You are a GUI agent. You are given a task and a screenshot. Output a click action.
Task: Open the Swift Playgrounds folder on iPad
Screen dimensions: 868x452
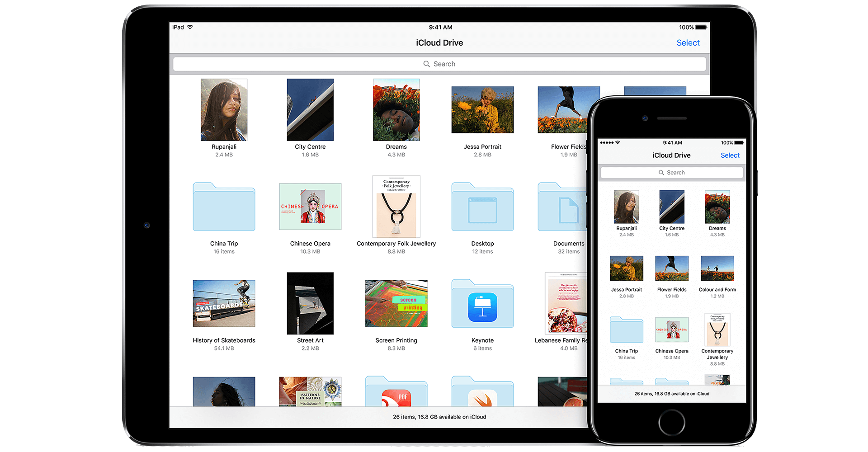[482, 391]
